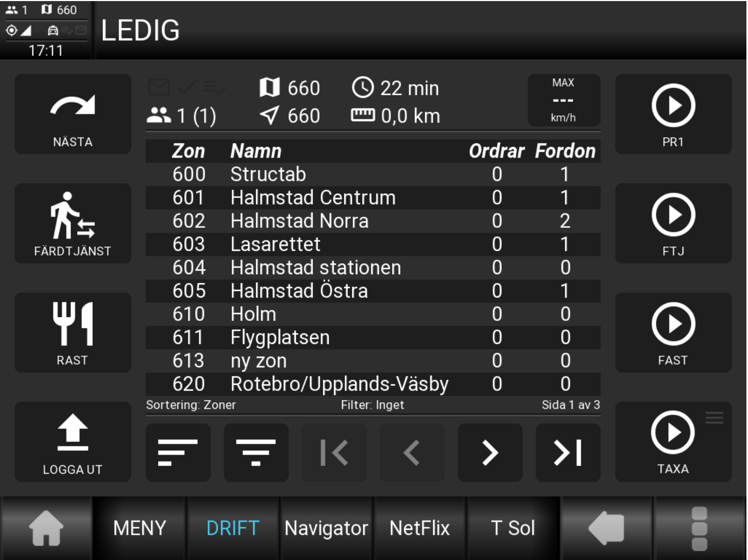Open the NetFlix tab
This screenshot has height=560, width=748.
coord(419,528)
